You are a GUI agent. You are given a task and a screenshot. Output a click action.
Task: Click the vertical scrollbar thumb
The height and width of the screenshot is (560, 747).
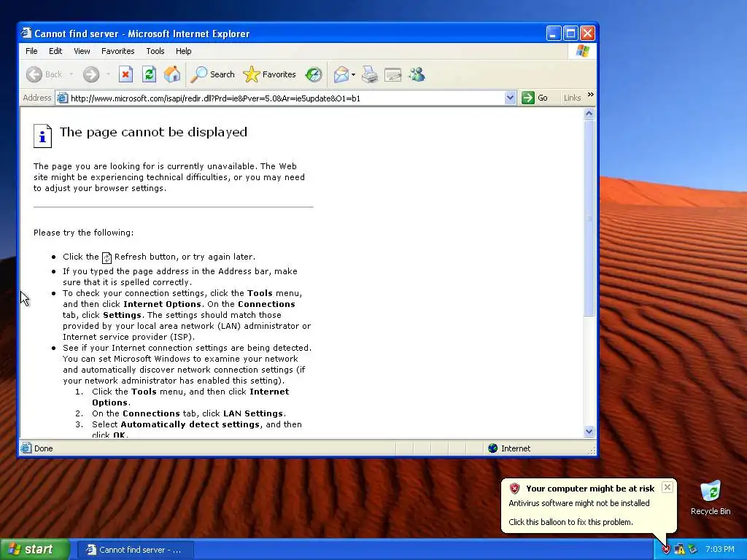[x=589, y=217]
